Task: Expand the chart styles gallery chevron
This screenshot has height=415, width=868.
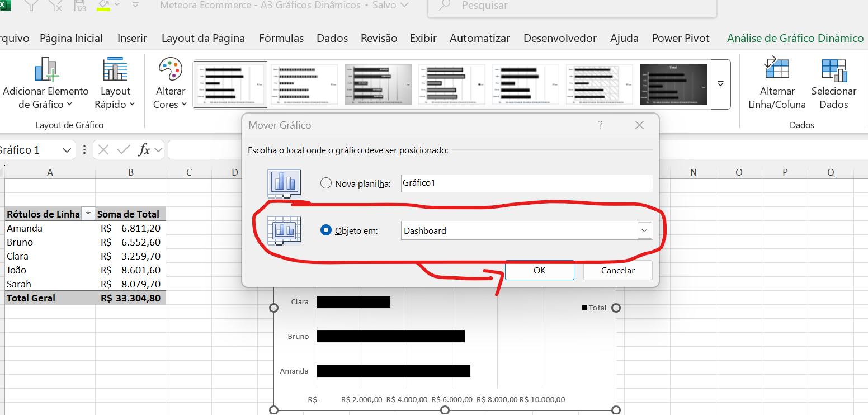Action: 720,84
